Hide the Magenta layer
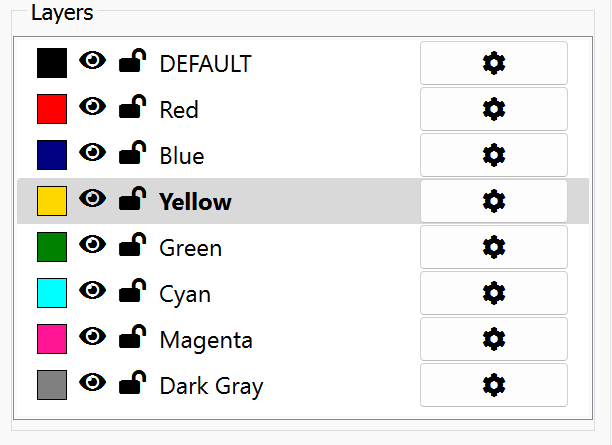612x445 pixels. click(x=93, y=336)
